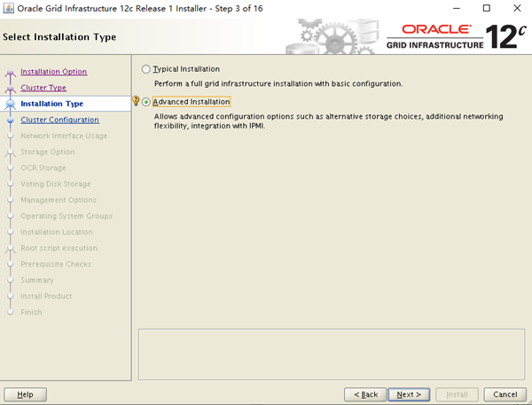The image size is (532, 405).
Task: Click the Network Interface Usage step text
Action: click(64, 136)
